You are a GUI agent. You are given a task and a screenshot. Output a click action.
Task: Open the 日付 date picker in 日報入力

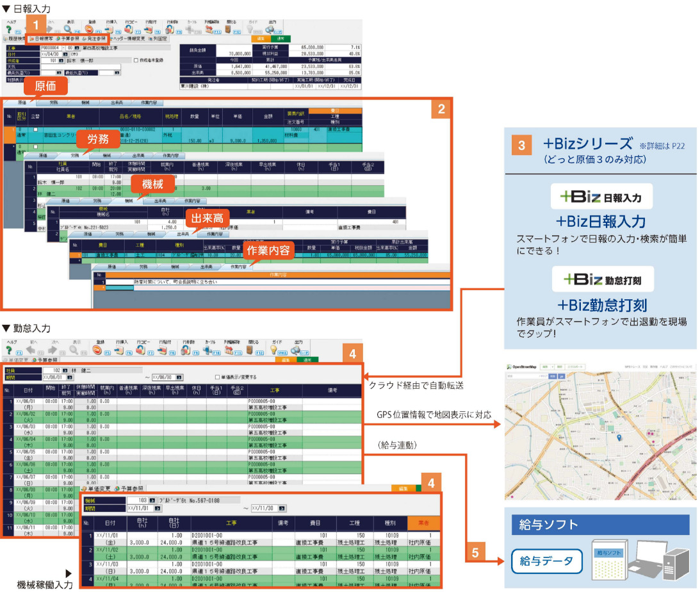coord(65,54)
